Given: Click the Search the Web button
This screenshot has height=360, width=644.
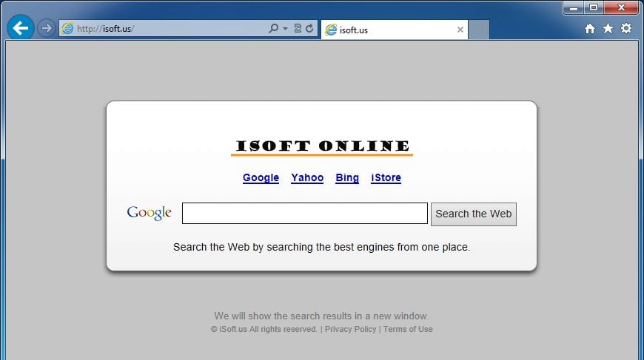Looking at the screenshot, I should point(474,214).
